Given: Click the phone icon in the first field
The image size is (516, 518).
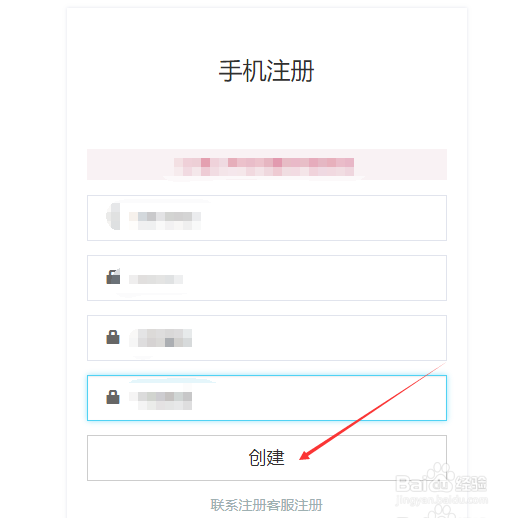Looking at the screenshot, I should 113,216.
